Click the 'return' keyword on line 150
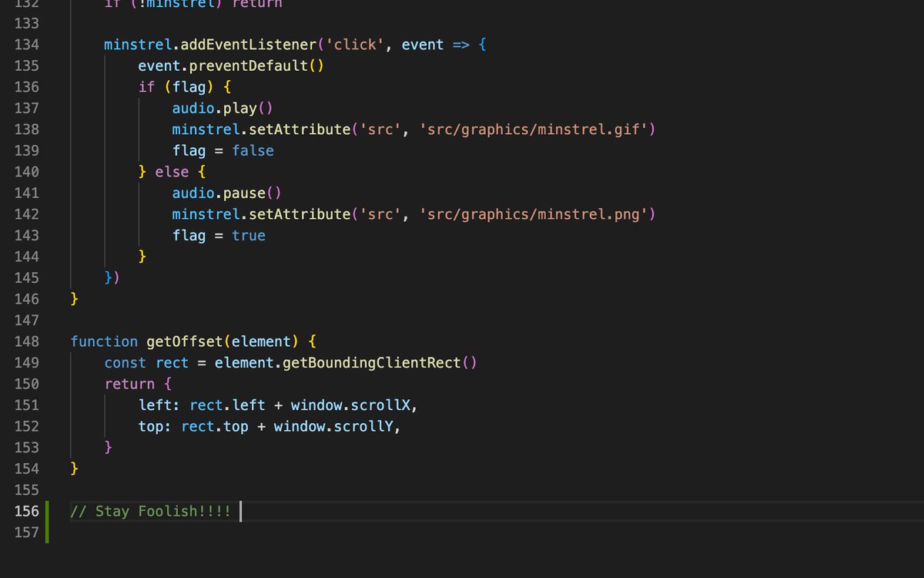Viewport: 924px width, 578px height. coord(129,384)
